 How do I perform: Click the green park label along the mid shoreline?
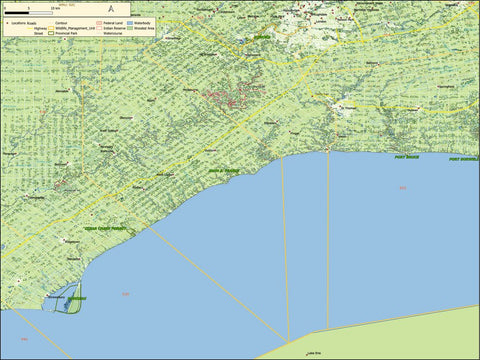[224, 171]
